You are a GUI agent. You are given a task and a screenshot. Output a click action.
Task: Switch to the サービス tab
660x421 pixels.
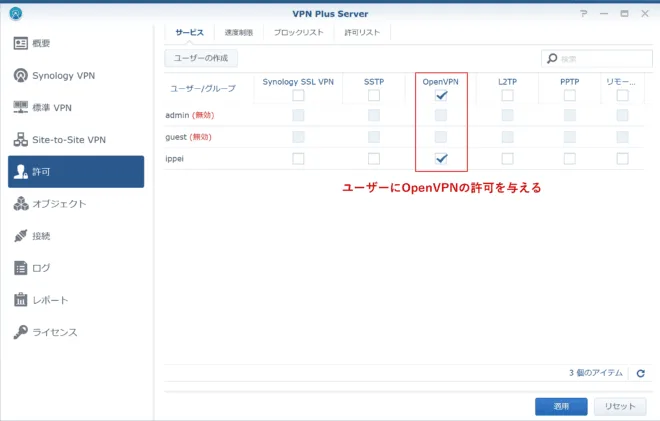pos(189,32)
